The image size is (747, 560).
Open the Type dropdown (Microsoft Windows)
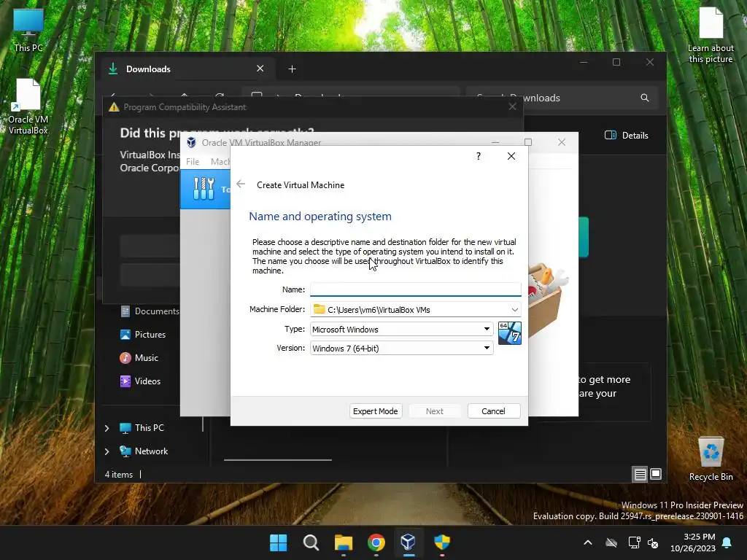[402, 329]
